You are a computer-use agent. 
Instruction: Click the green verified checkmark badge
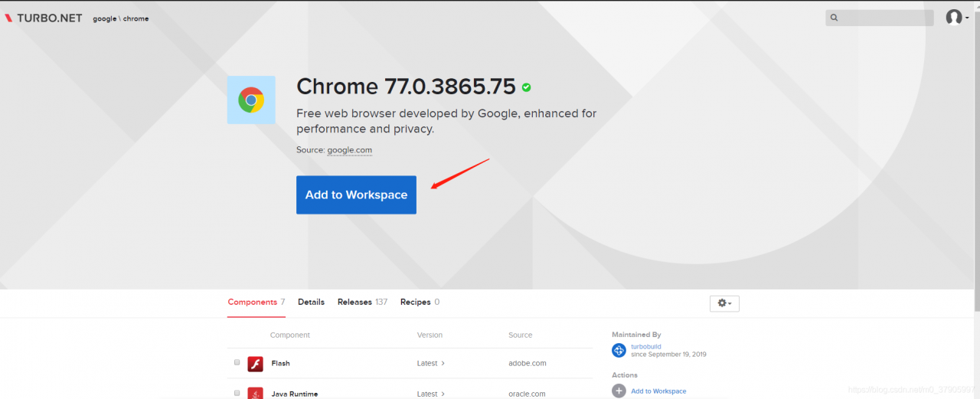click(x=527, y=87)
